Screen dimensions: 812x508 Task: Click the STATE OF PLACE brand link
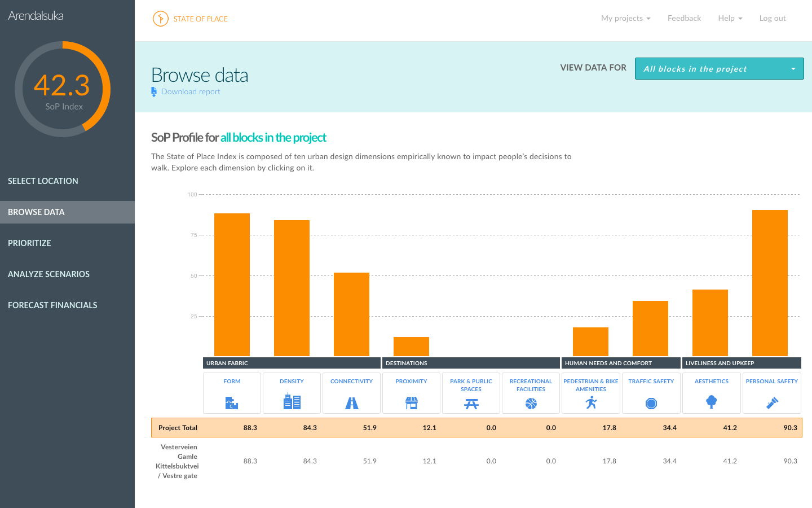201,19
